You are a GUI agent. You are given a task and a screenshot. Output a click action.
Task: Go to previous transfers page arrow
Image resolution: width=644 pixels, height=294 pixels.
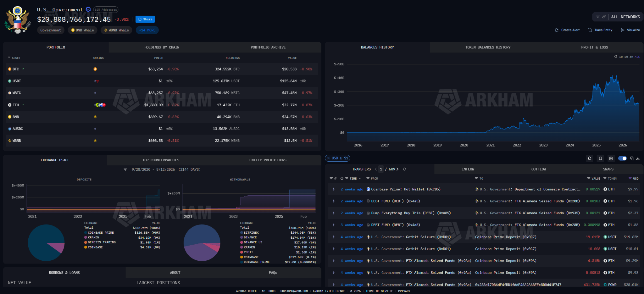click(375, 169)
